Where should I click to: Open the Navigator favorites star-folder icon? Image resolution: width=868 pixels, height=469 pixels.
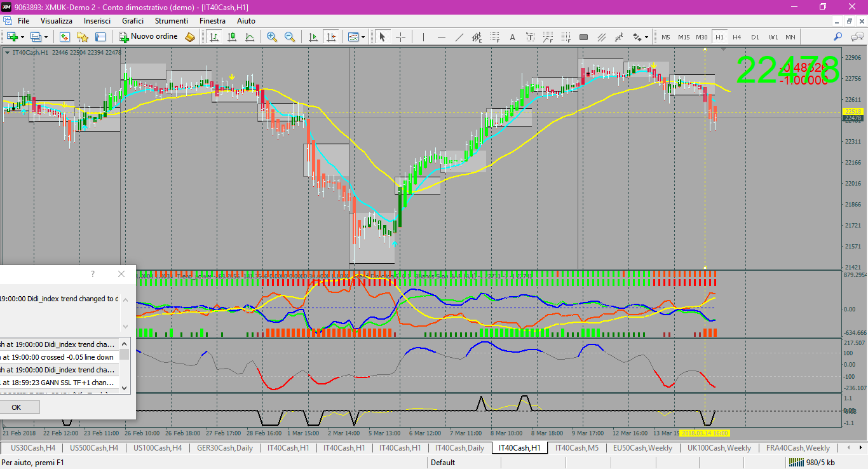point(83,37)
